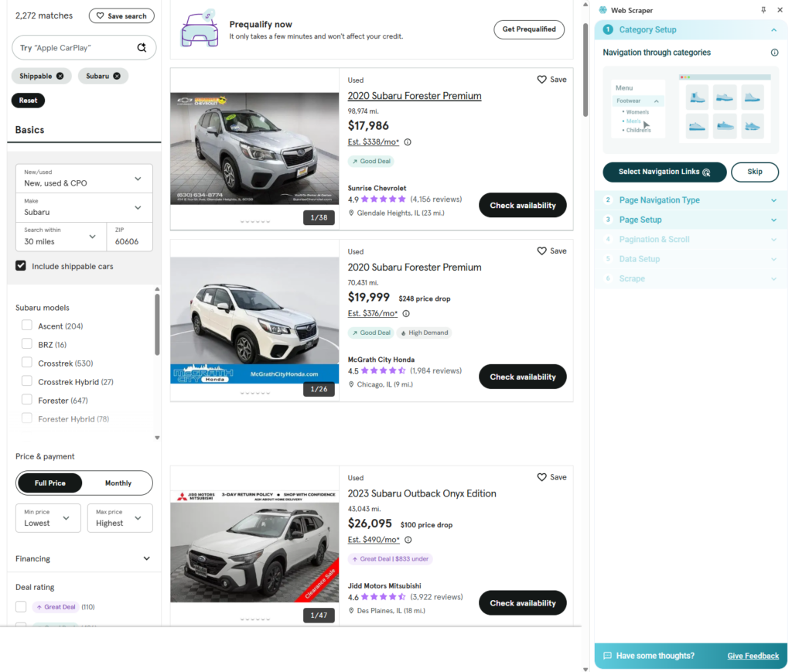Open info icon for Navigation through categories
This screenshot has height=672, width=792.
[x=774, y=53]
